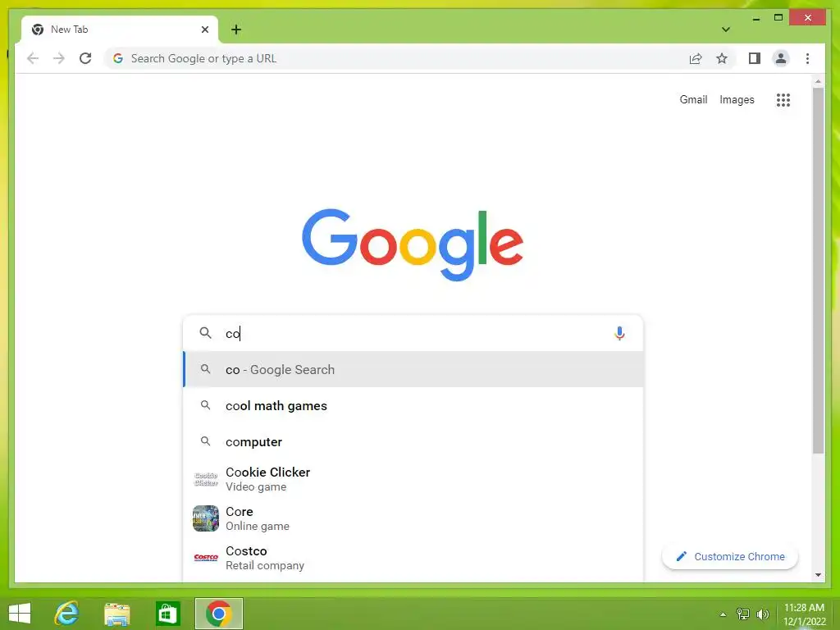Click the browser forward arrow
This screenshot has height=630, width=840.
[59, 58]
